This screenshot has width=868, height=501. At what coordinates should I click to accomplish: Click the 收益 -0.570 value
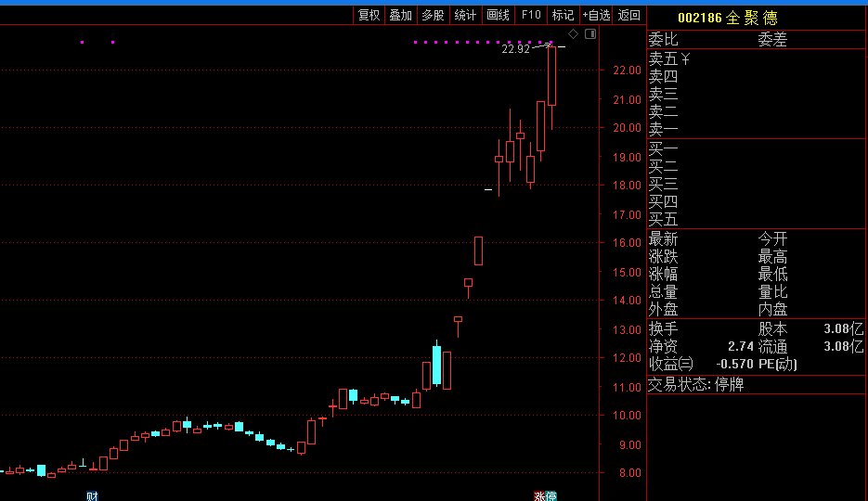[734, 365]
